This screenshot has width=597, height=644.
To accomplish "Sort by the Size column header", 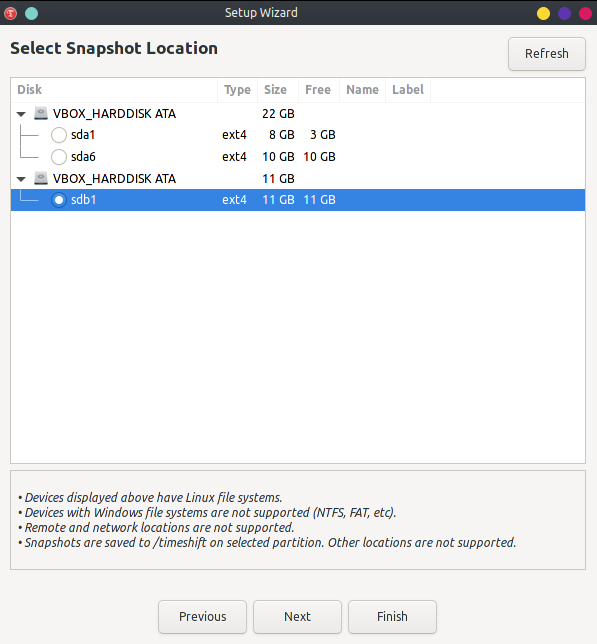I will point(278,90).
